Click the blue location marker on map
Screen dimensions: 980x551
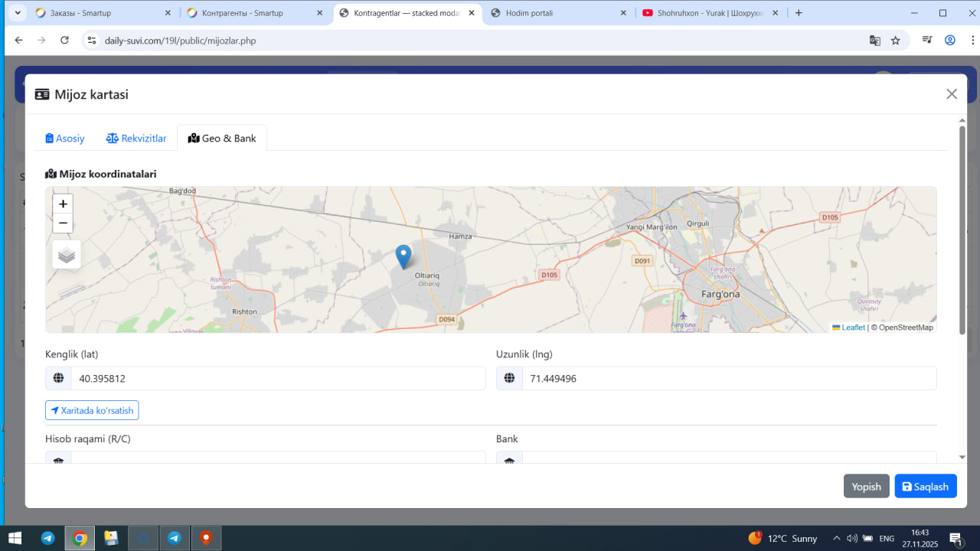coord(403,256)
